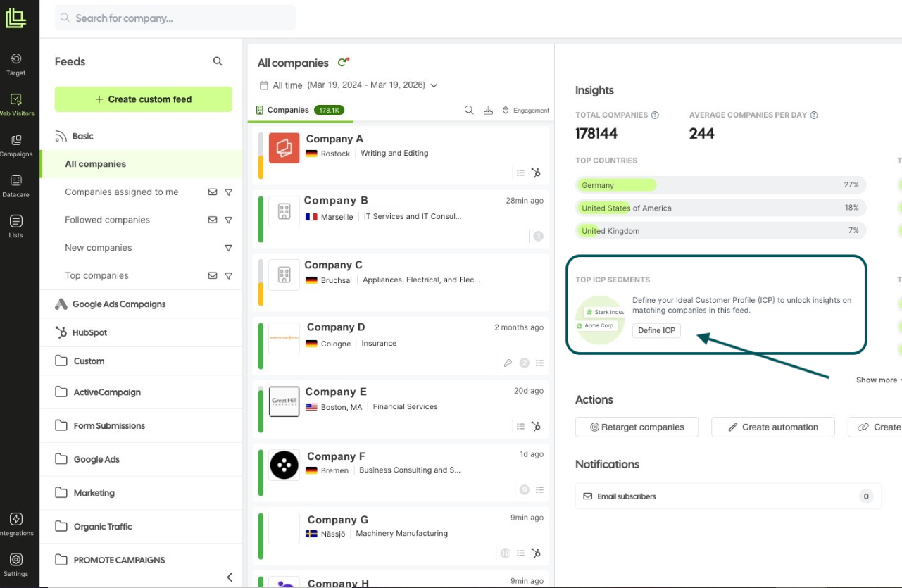Click the Define ICP button

(656, 330)
